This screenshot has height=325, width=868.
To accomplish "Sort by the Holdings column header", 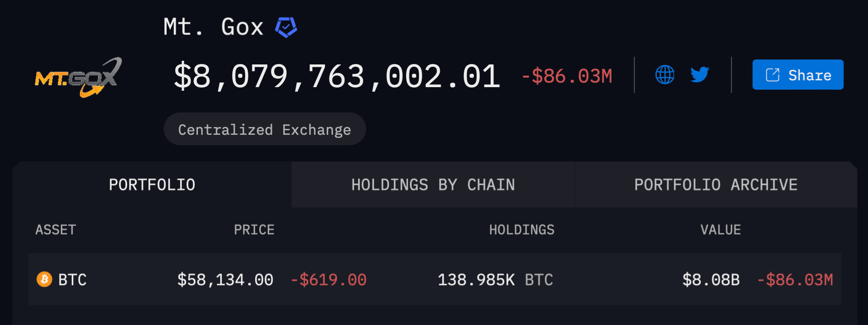I will (522, 230).
